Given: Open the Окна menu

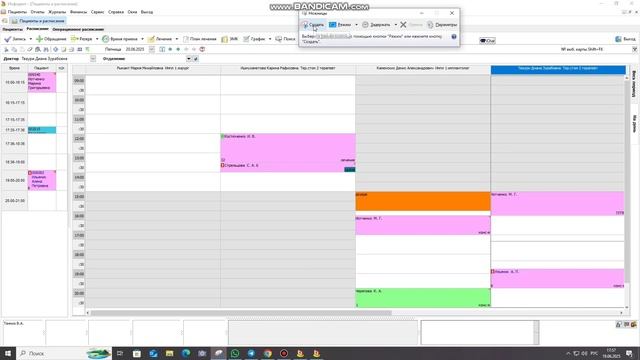Looking at the screenshot, I should (x=132, y=12).
